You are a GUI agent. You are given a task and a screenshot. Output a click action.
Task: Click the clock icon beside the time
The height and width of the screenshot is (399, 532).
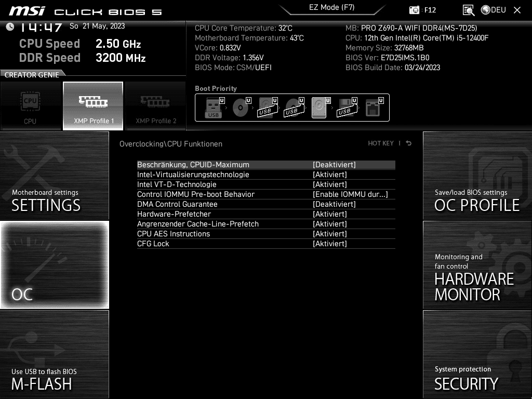10,26
